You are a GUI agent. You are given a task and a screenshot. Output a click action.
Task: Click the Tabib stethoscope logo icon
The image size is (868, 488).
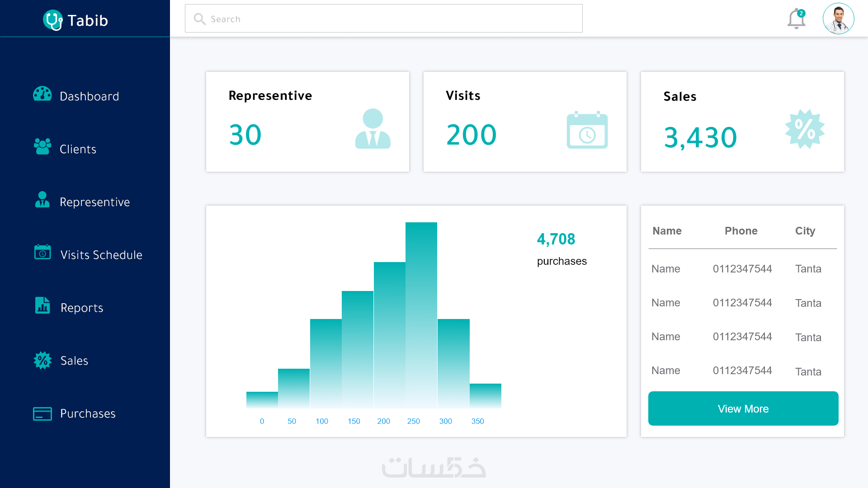53,20
